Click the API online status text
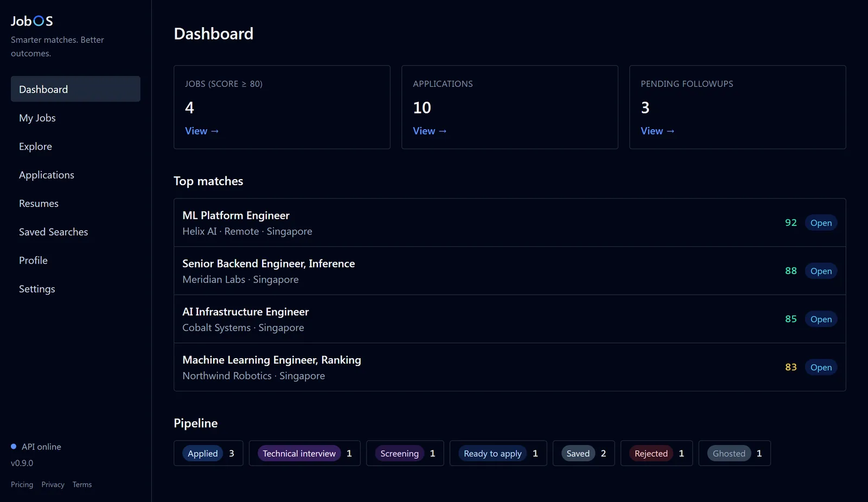This screenshot has height=502, width=868. coord(41,447)
